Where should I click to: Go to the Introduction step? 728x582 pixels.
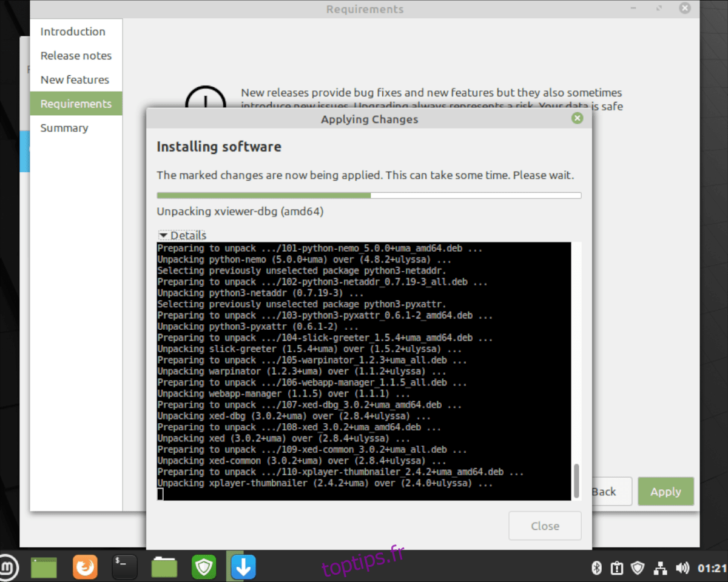(73, 32)
